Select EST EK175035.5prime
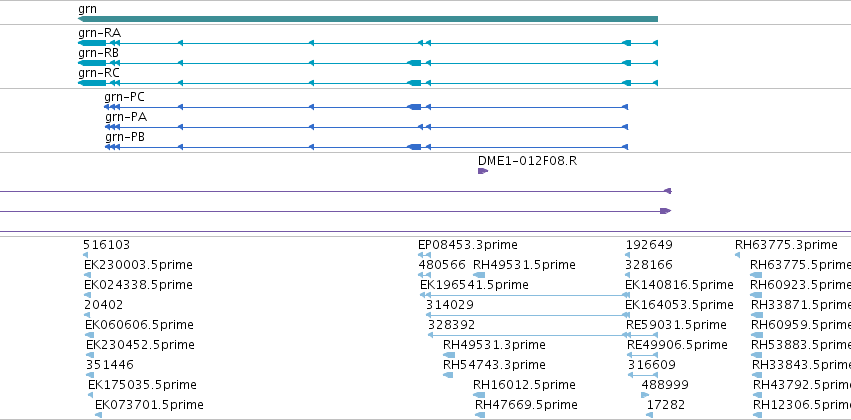The height and width of the screenshot is (420, 851). (x=142, y=385)
